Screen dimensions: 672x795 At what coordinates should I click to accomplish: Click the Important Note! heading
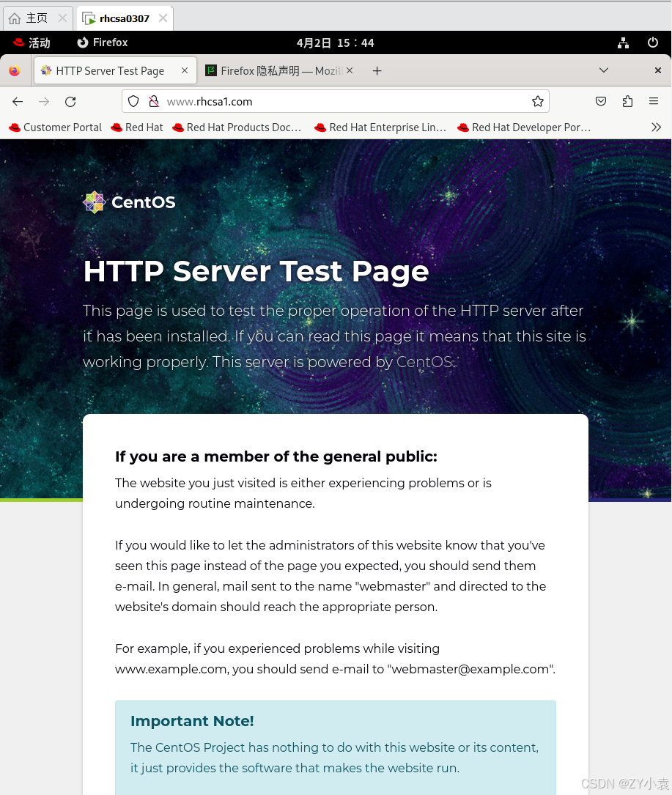coord(192,721)
